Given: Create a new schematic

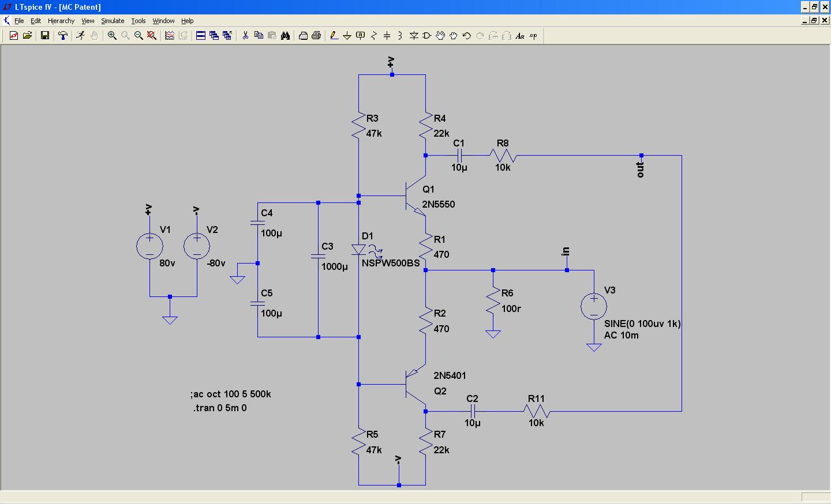Looking at the screenshot, I should 14,36.
